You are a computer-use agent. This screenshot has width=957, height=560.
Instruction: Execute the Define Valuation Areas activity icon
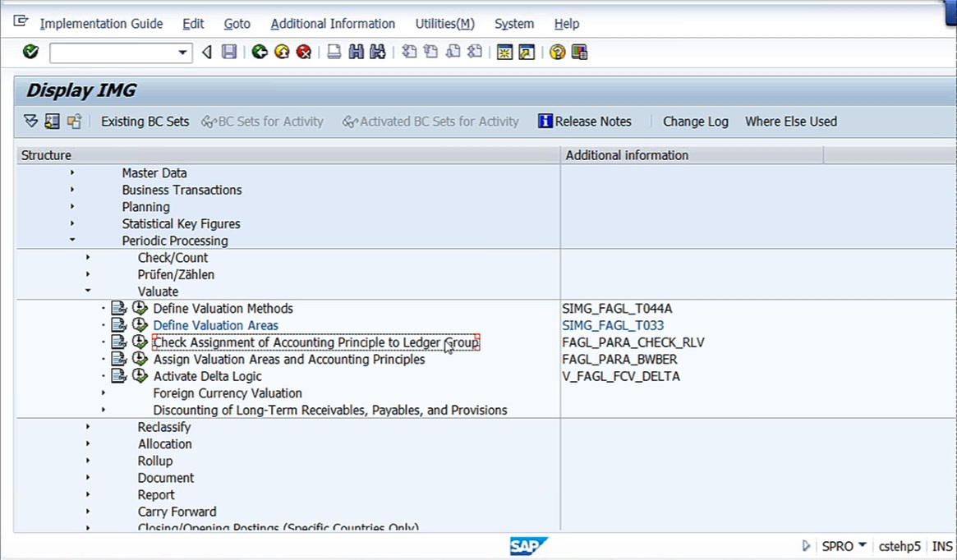[x=140, y=325]
